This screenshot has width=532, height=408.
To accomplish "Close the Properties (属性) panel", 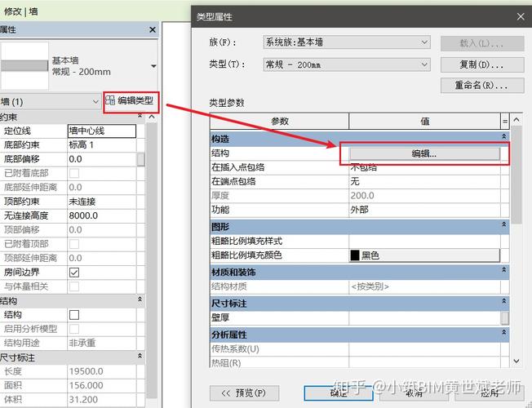I will click(x=153, y=30).
